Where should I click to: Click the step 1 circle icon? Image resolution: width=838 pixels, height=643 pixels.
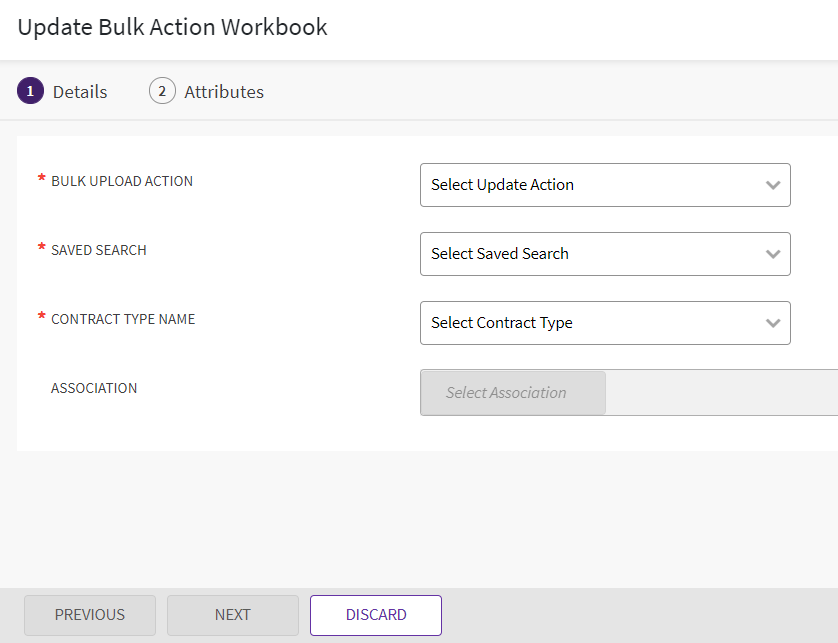click(30, 91)
